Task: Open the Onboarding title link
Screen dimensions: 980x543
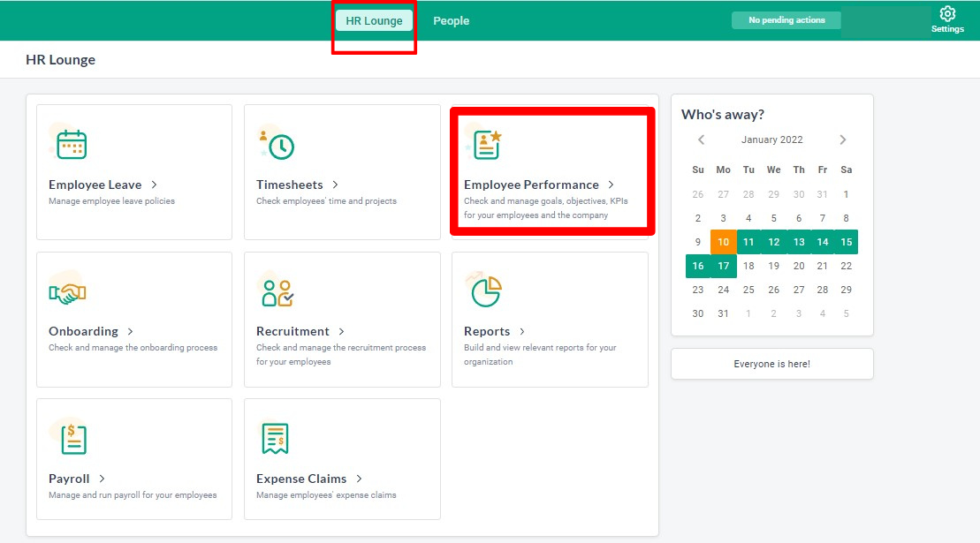Action: point(83,331)
